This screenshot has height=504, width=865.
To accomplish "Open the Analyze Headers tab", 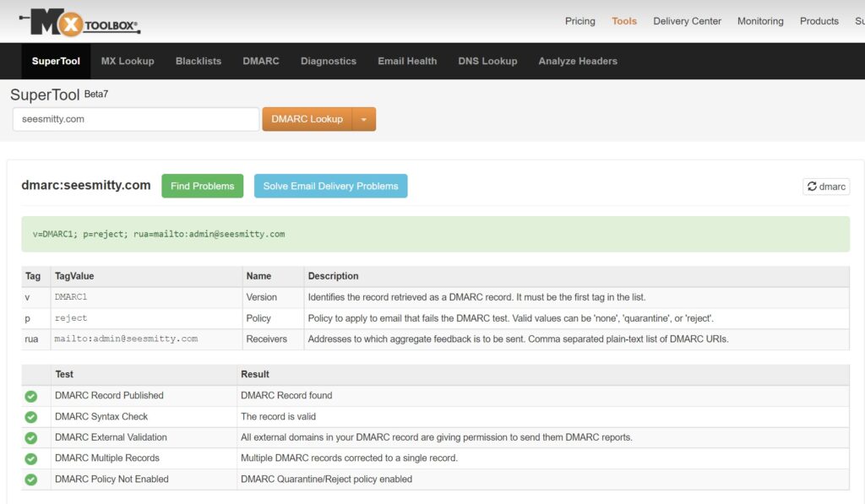I will pyautogui.click(x=578, y=62).
